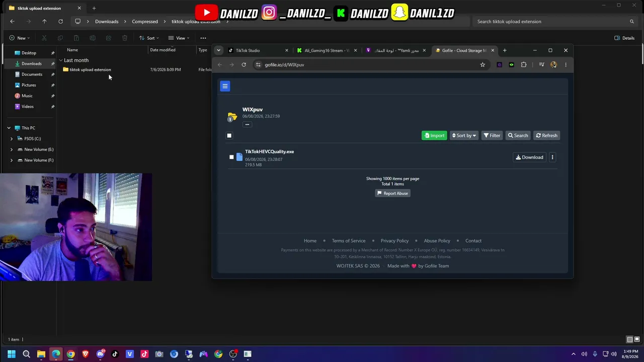Open the New item dropdown in Explorer

coord(20,38)
